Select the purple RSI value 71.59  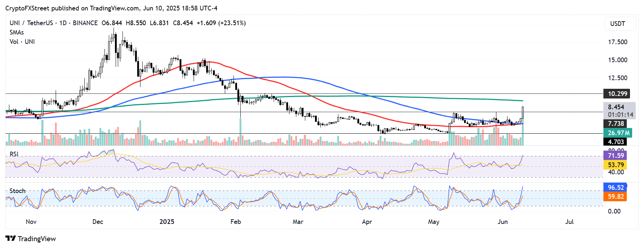coord(616,156)
